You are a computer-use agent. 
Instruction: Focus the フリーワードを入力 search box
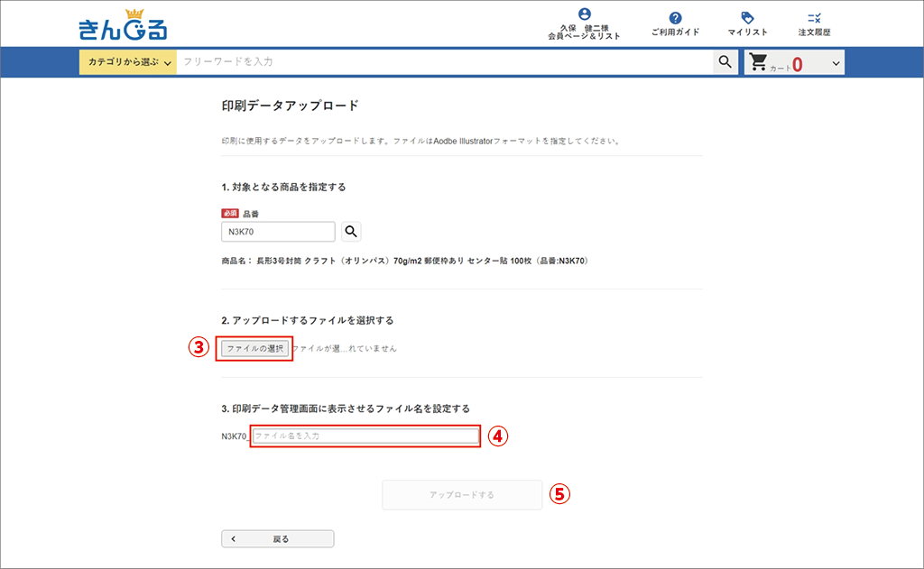pyautogui.click(x=444, y=62)
